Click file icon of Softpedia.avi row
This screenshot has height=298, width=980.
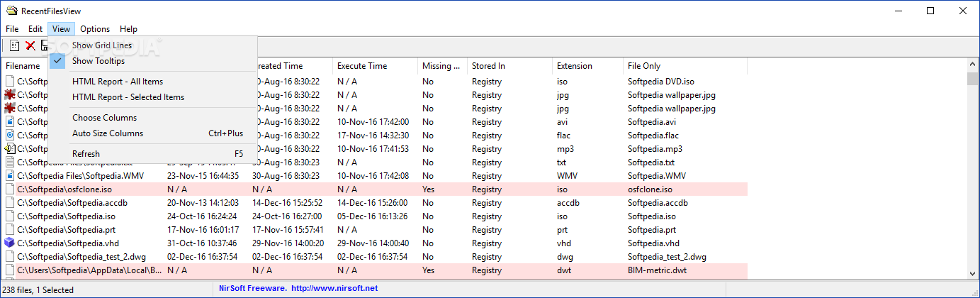click(10, 121)
